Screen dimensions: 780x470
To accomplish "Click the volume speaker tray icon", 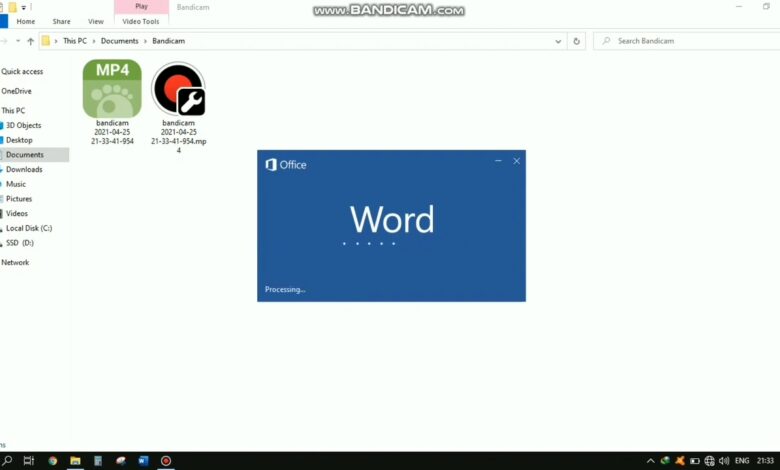I will point(724,461).
